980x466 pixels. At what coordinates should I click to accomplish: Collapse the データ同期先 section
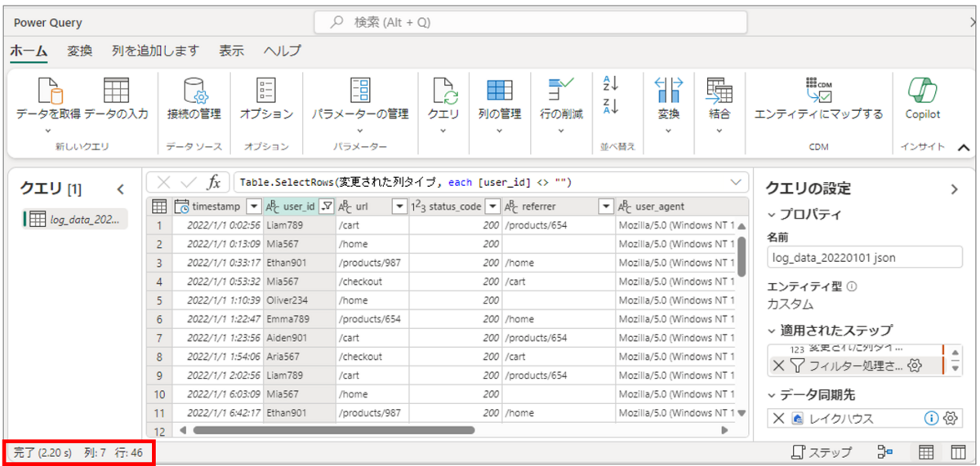(773, 394)
